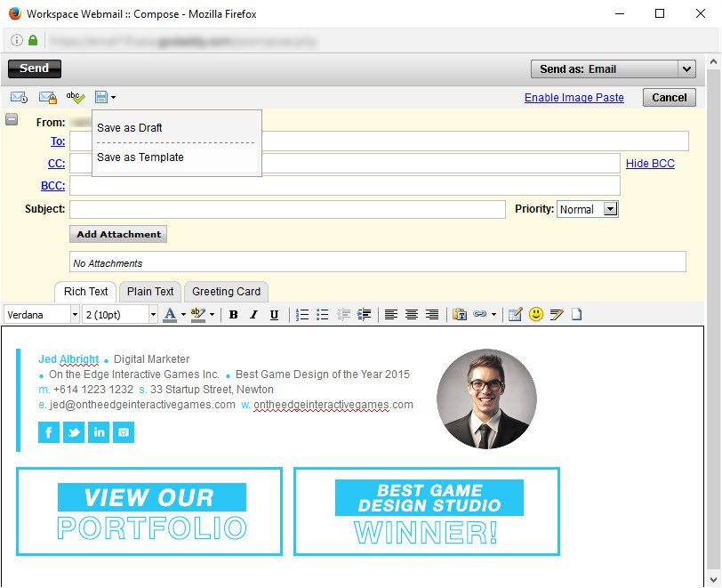The width and height of the screenshot is (722, 588).
Task: Click the Facebook icon in signature
Action: click(48, 432)
